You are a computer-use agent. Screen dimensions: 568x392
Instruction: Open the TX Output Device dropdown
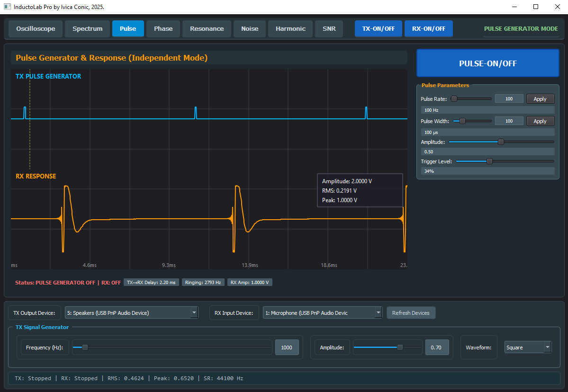[x=131, y=313]
